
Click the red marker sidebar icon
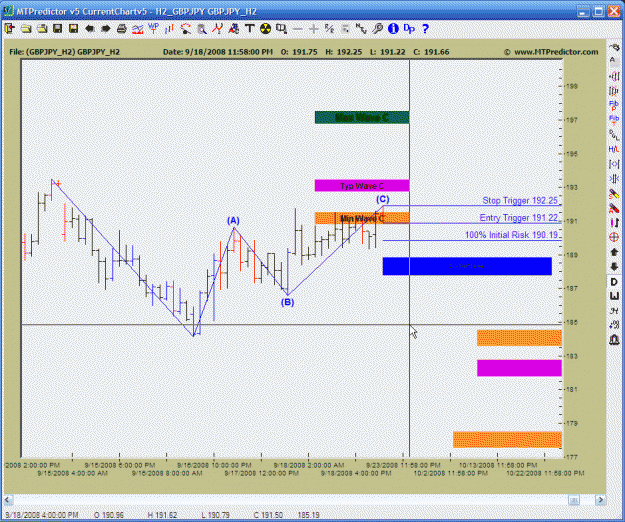(614, 208)
